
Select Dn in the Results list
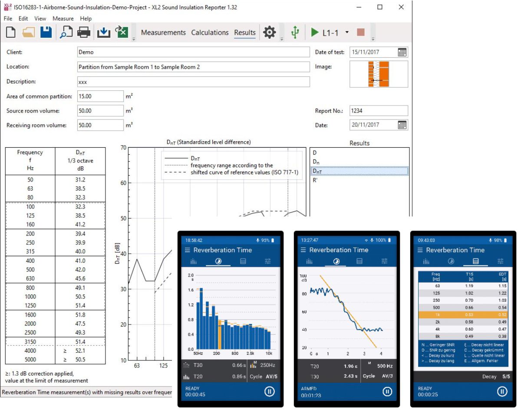coord(316,162)
